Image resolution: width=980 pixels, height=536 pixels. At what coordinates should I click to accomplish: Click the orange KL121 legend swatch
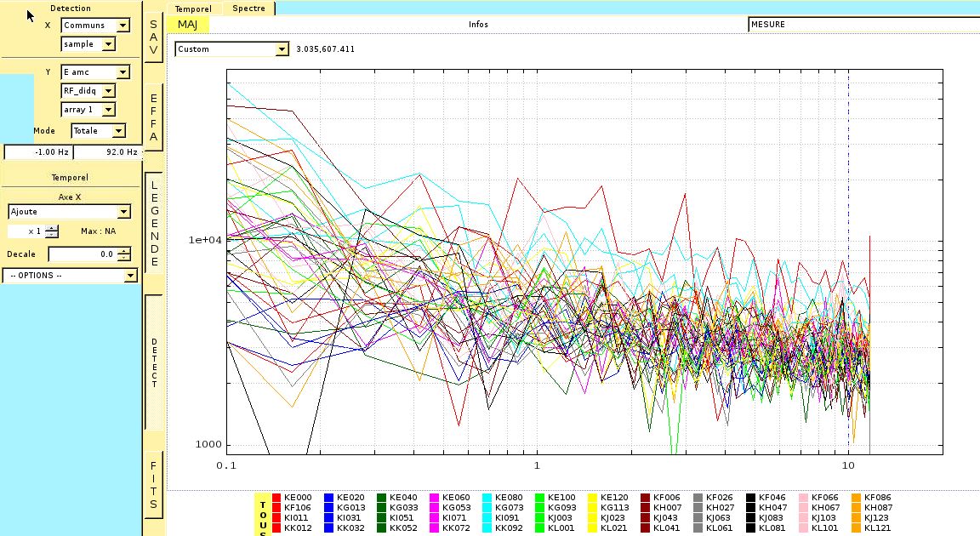click(x=856, y=527)
